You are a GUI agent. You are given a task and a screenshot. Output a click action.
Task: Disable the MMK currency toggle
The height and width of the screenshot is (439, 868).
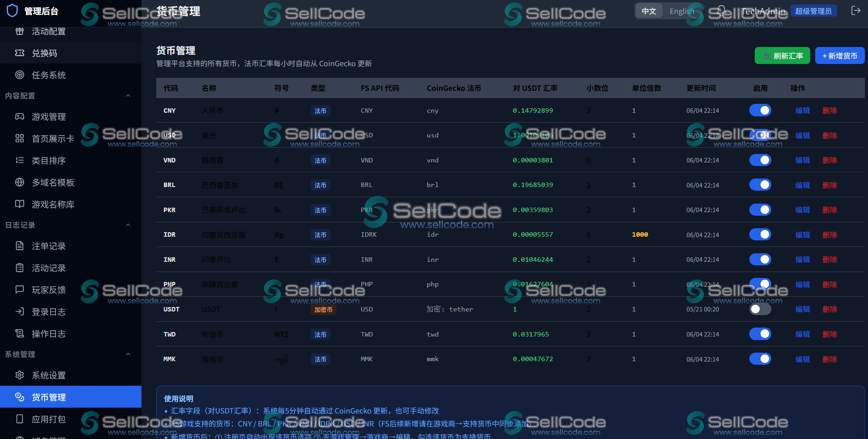(x=760, y=358)
